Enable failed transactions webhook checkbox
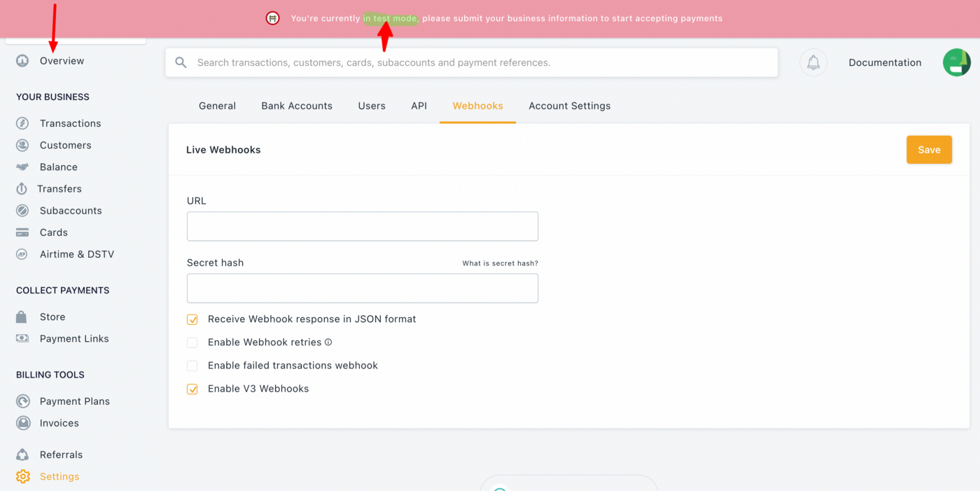 192,366
